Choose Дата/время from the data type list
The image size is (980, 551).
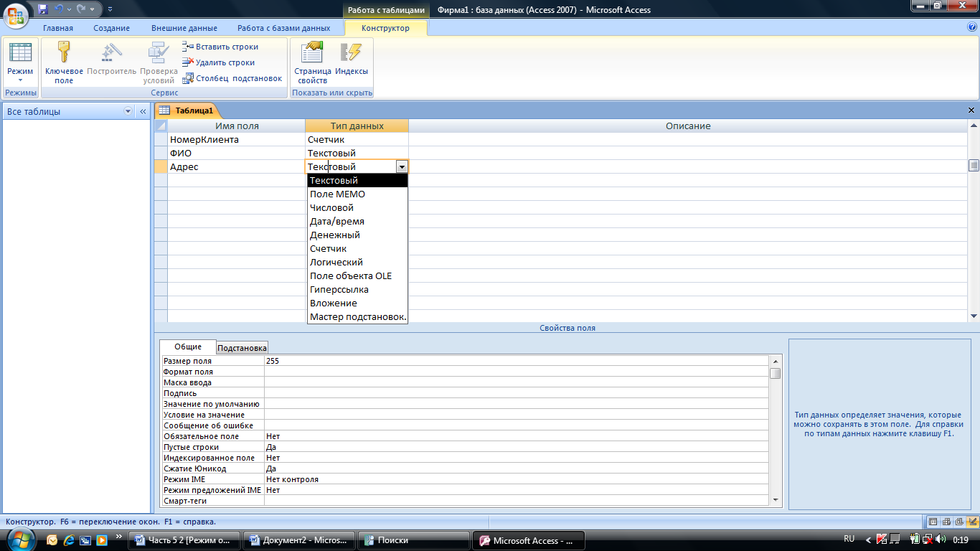[x=357, y=221]
